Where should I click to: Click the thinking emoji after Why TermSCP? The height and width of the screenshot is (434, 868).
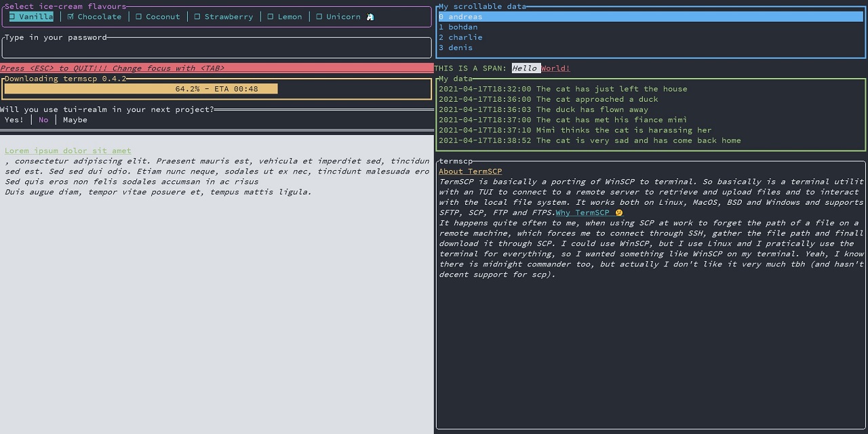(619, 213)
